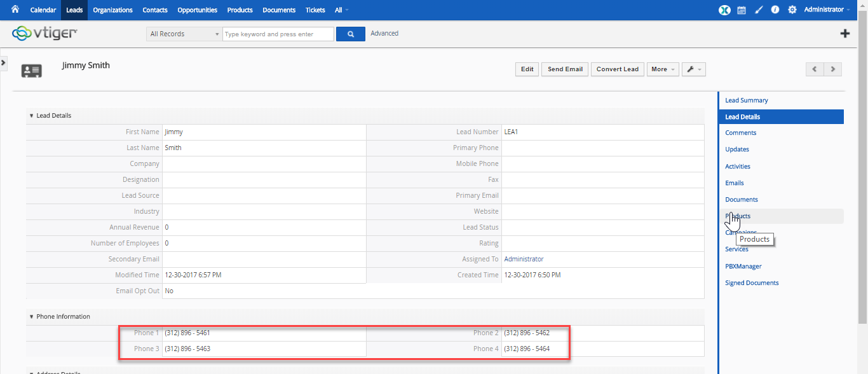Open the settings gear icon
The width and height of the screenshot is (868, 374).
[792, 10]
